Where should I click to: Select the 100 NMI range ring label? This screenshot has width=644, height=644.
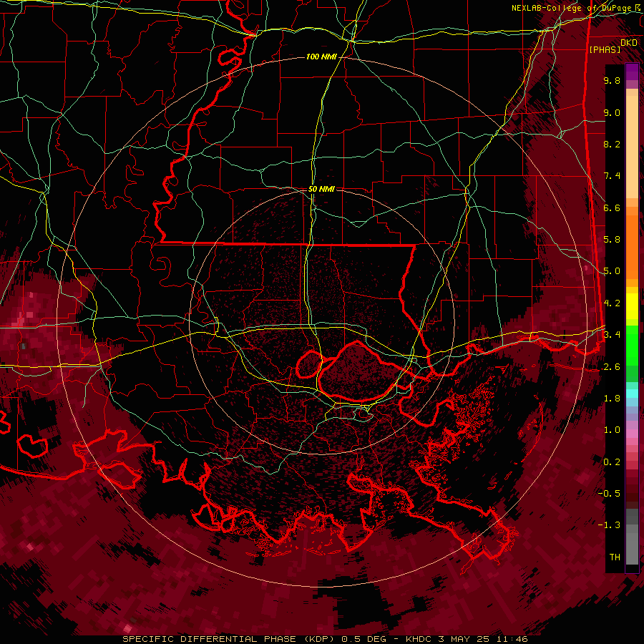(321, 57)
